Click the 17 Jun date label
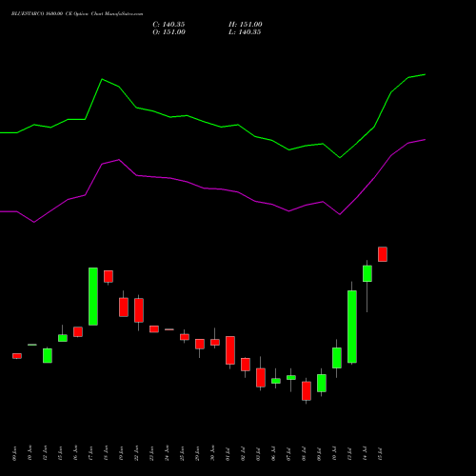Viewport: 476px width, 476px height. (x=91, y=453)
